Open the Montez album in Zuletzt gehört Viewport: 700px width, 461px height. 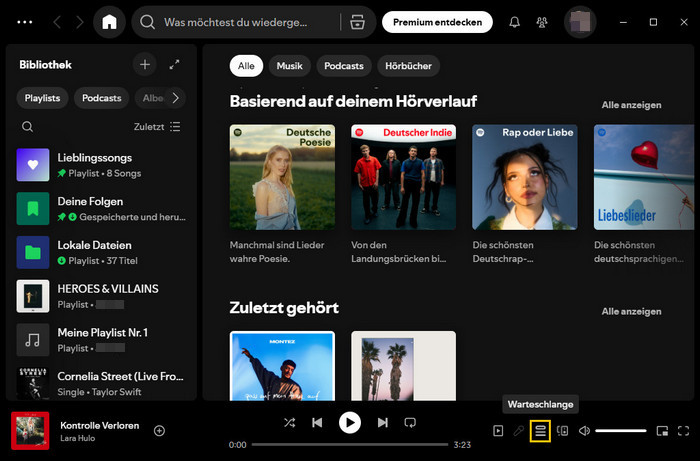click(x=282, y=365)
